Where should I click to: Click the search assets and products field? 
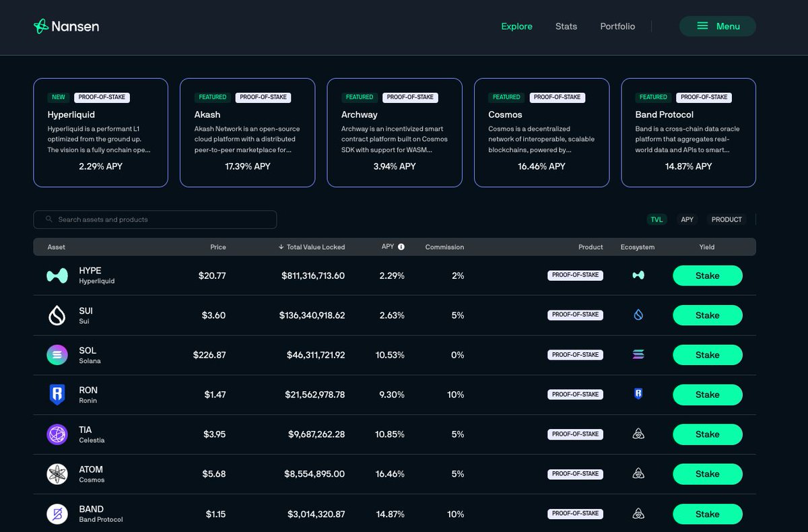[155, 220]
